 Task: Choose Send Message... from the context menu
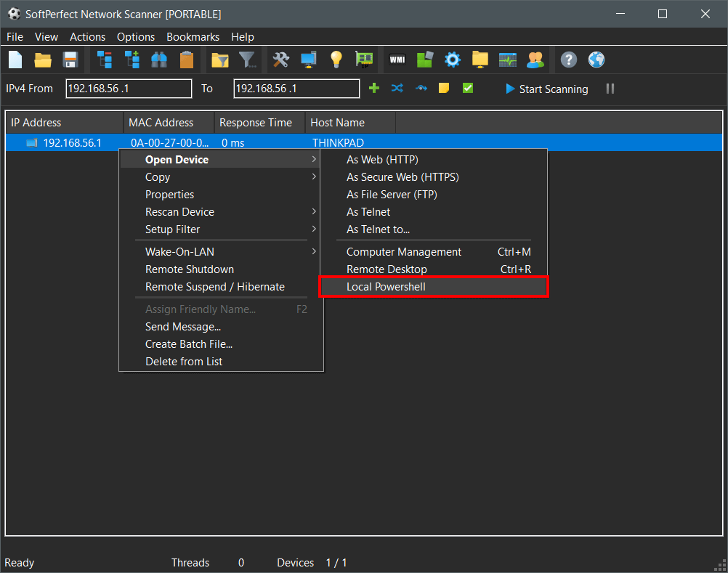pyautogui.click(x=221, y=327)
